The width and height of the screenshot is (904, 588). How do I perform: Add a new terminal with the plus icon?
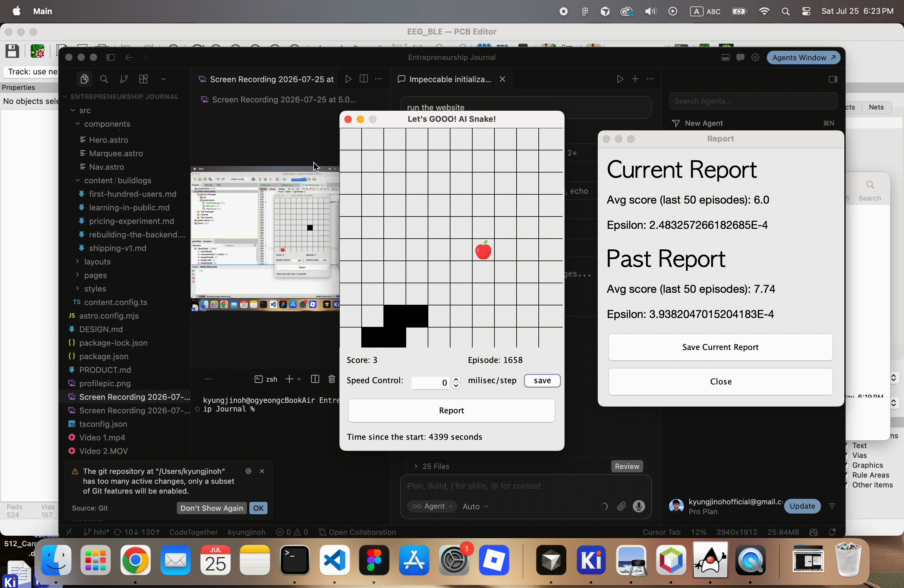(289, 379)
